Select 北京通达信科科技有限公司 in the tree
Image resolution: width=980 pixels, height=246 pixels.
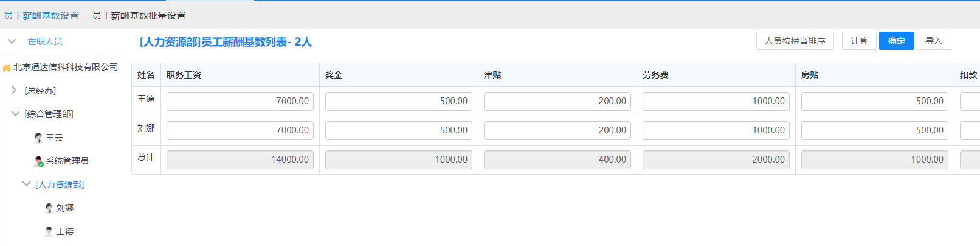pos(66,67)
